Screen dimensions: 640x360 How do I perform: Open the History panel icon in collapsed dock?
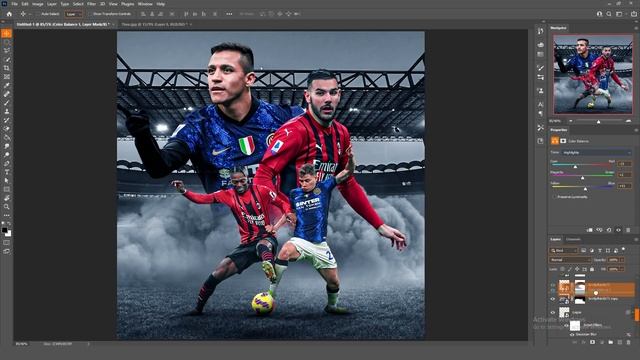[540, 31]
